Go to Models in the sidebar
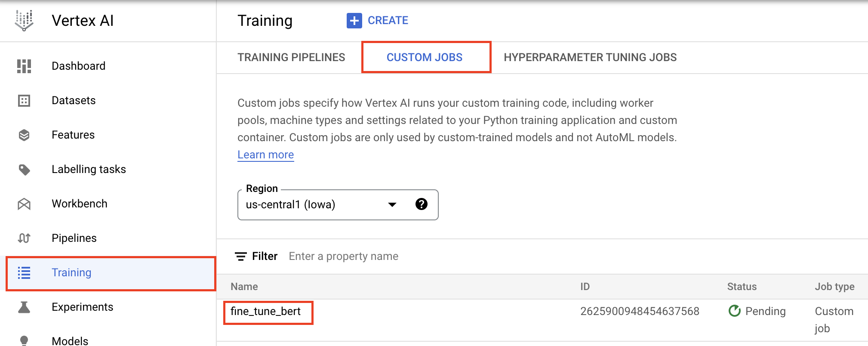Screen dimensions: 868x346 [x=70, y=341]
